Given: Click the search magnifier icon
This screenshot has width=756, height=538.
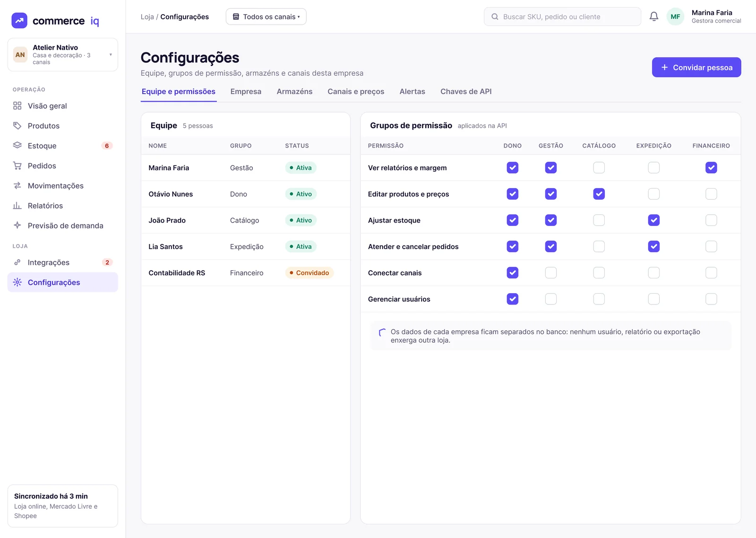Looking at the screenshot, I should (x=495, y=17).
